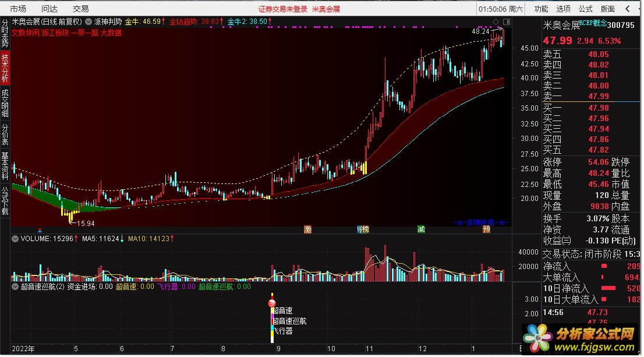Open the 基本资料 side tab

[5, 166]
